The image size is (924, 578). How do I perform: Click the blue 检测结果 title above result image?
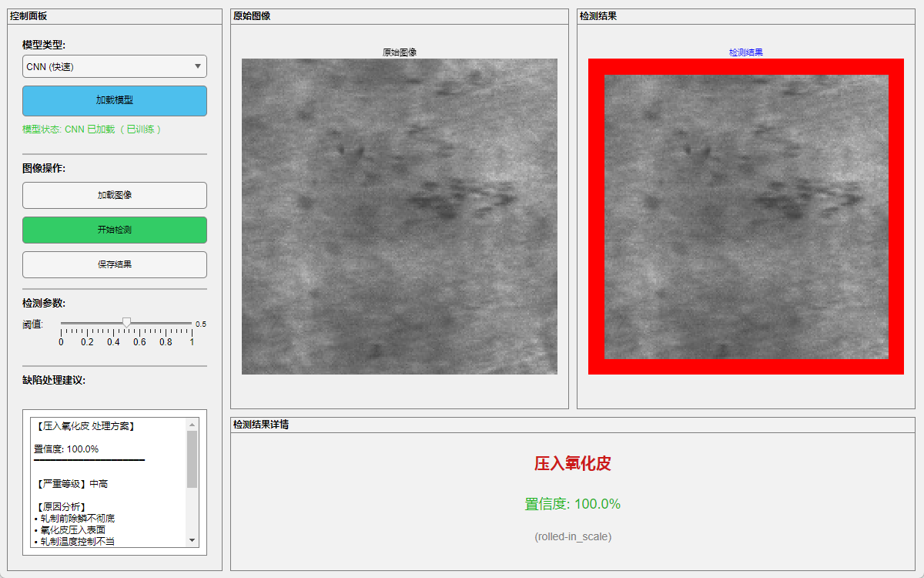coord(745,52)
